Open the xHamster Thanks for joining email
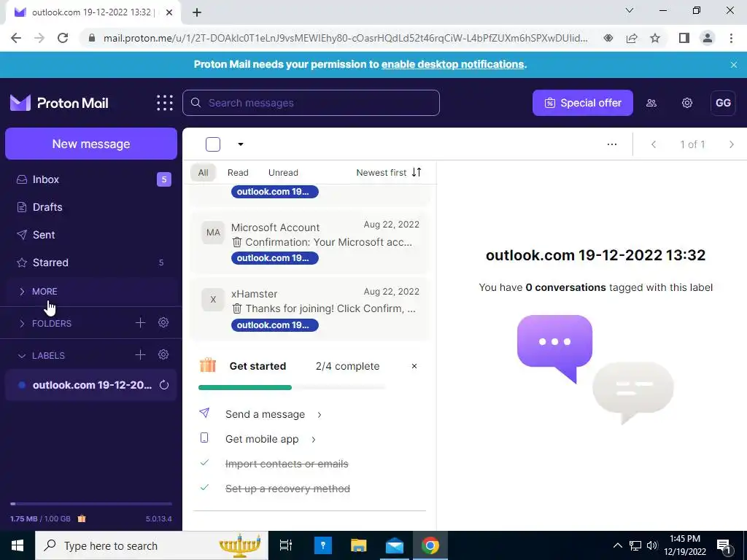 (x=309, y=309)
